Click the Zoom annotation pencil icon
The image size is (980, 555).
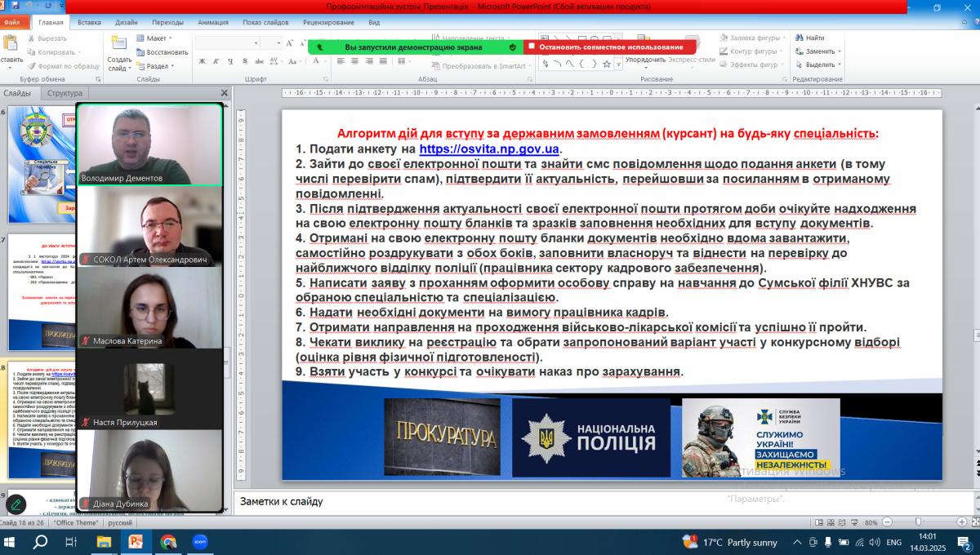coord(16,504)
